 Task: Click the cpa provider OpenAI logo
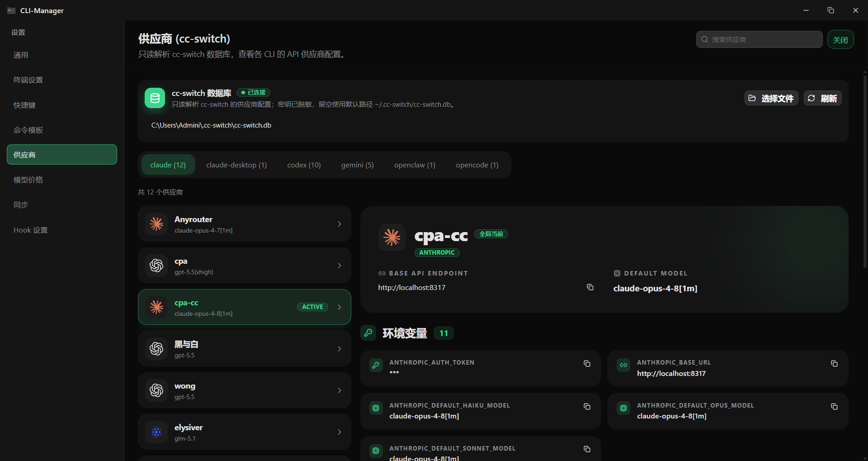click(156, 266)
